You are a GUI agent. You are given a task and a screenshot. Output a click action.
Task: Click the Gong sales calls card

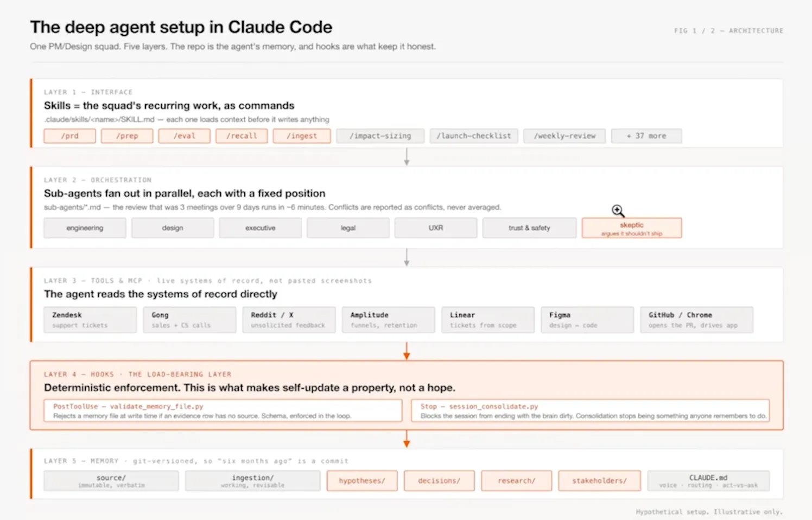189,320
